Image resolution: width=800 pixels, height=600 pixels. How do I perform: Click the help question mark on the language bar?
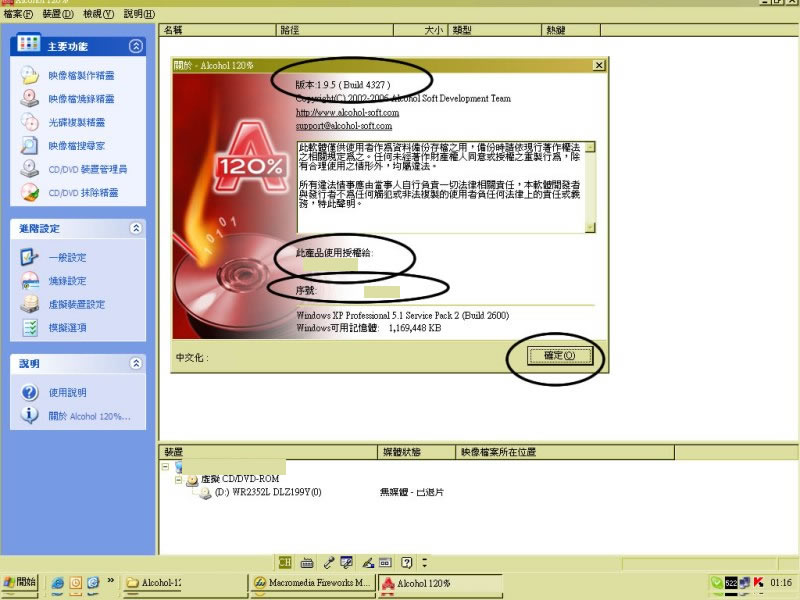[406, 563]
